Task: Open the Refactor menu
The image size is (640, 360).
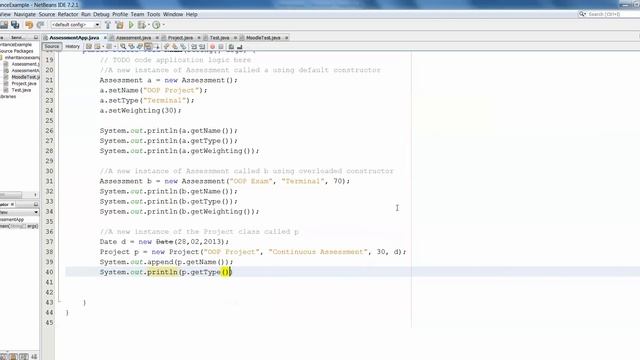Action: (x=68, y=14)
